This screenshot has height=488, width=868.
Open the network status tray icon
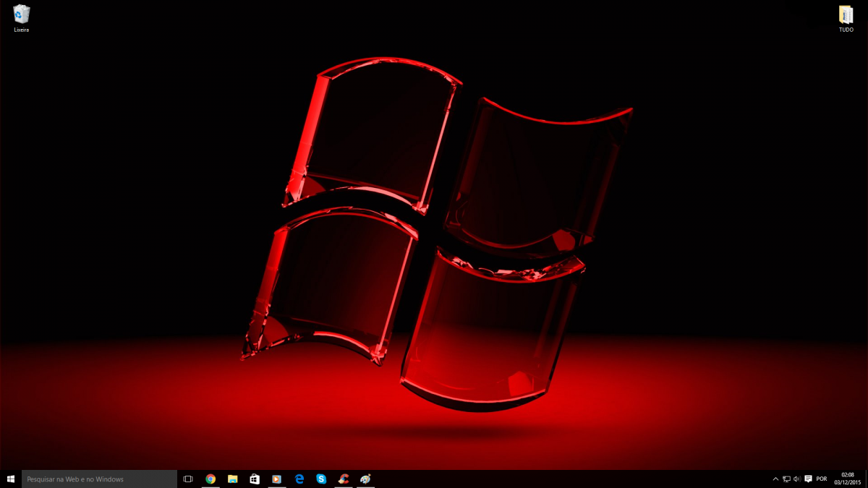pos(786,479)
